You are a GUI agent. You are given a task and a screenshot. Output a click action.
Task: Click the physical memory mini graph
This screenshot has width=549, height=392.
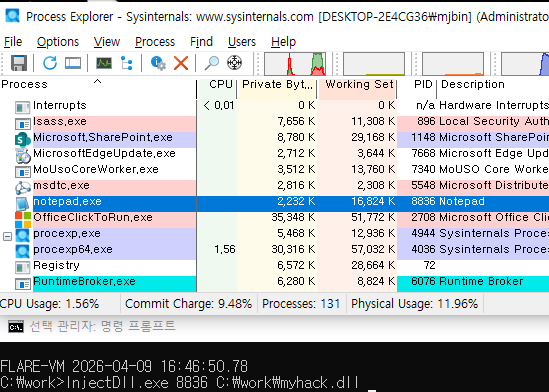pyautogui.click(x=453, y=64)
